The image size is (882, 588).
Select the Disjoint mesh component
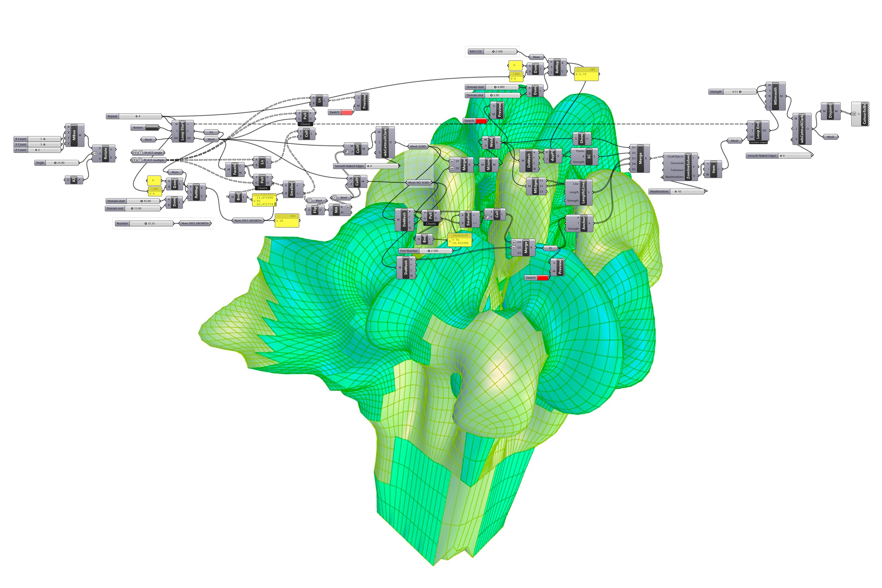(x=830, y=111)
